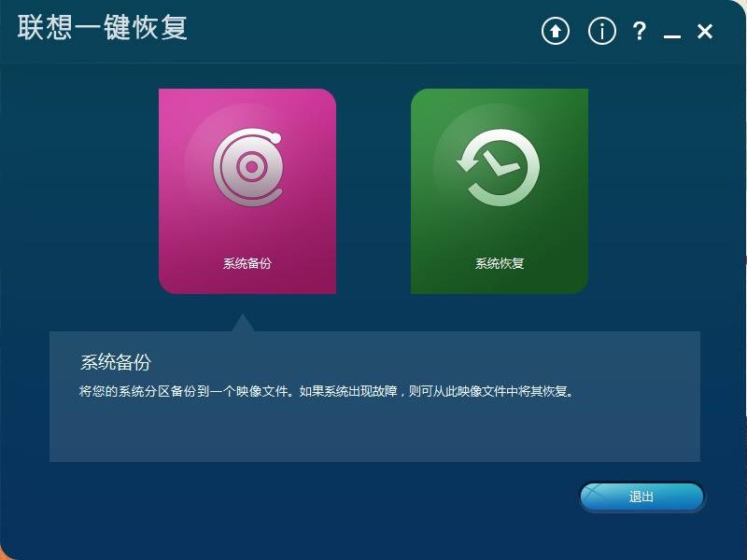This screenshot has height=560, width=747.
Task: Select the green 系统恢复 tile
Action: coord(500,191)
